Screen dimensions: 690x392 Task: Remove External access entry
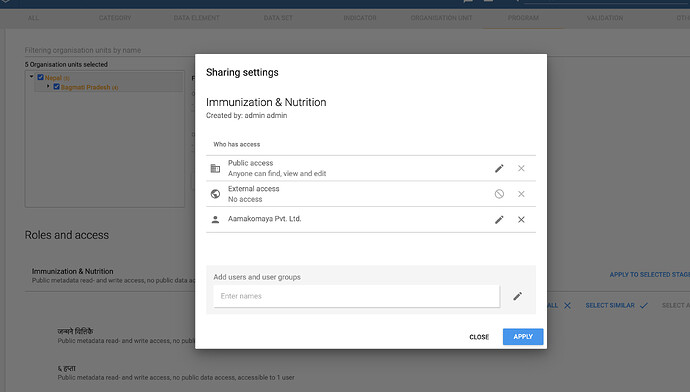(521, 194)
